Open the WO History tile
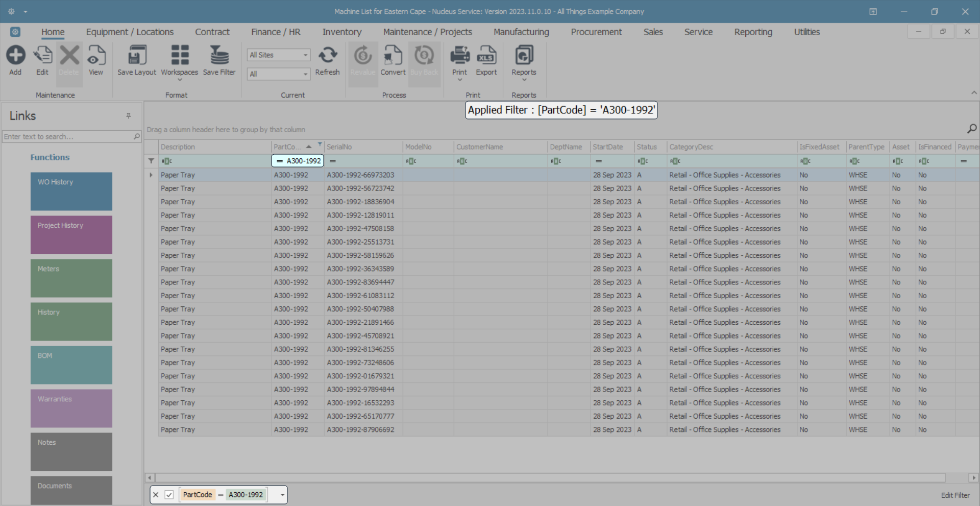 coord(71,191)
